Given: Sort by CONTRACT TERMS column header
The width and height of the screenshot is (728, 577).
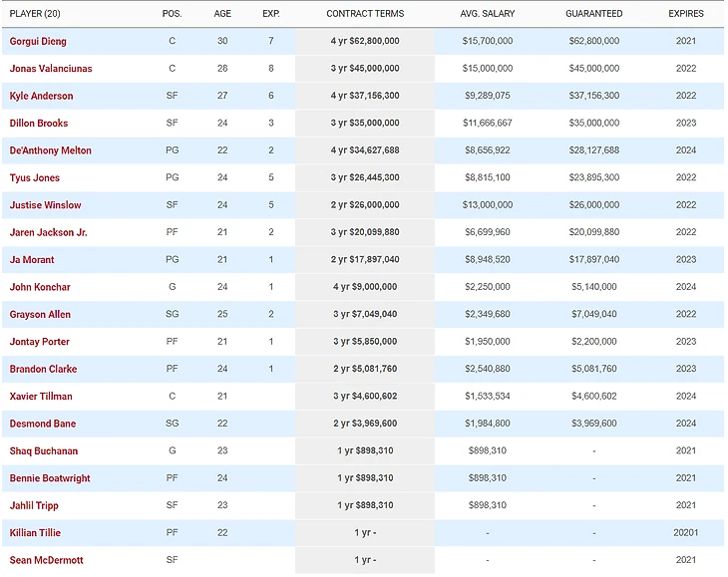Looking at the screenshot, I should pyautogui.click(x=365, y=14).
